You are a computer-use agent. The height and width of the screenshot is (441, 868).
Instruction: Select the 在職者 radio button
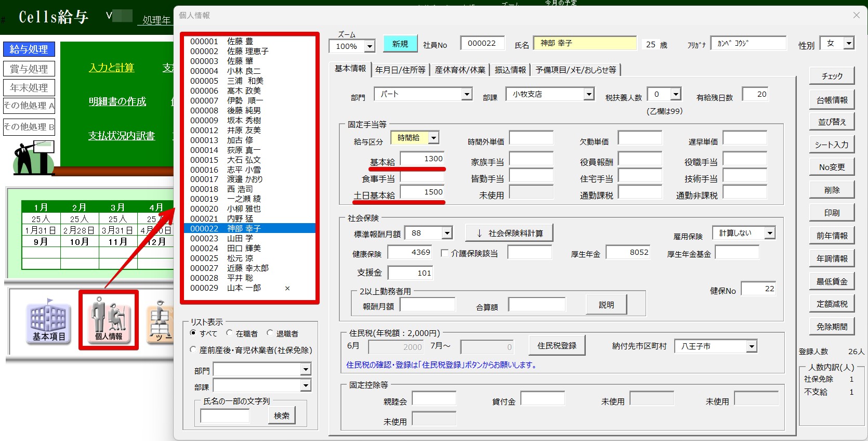(229, 333)
